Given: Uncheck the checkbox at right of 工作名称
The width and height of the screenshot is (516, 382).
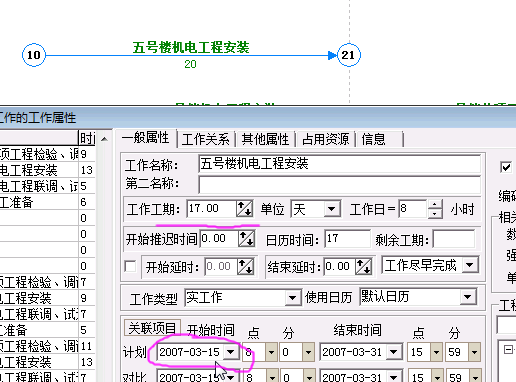Looking at the screenshot, I should point(506,167).
